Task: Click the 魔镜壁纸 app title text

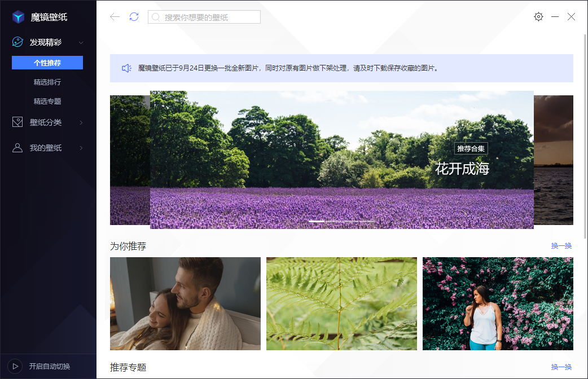Action: [x=49, y=17]
